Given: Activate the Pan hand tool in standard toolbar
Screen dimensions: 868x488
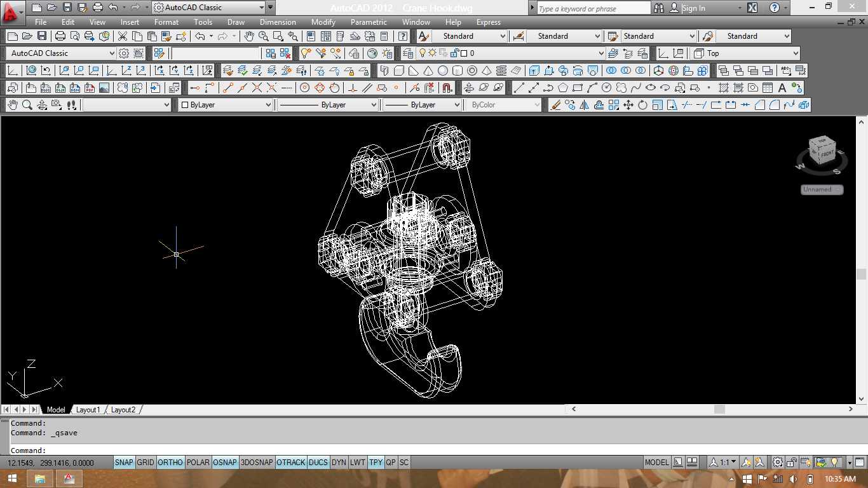Looking at the screenshot, I should [248, 36].
